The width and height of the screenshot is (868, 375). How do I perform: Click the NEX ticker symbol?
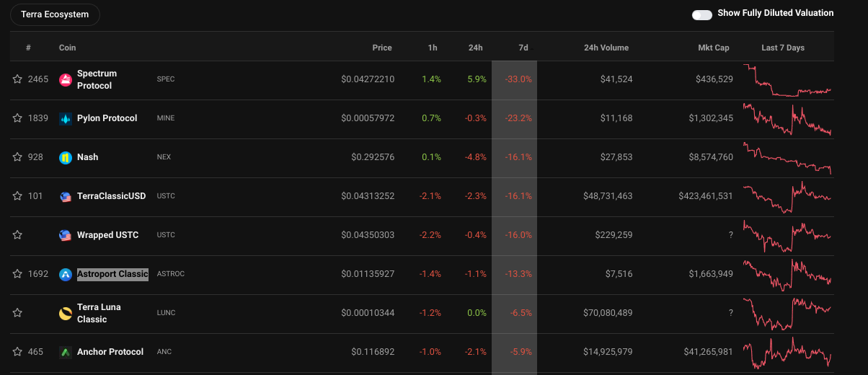coord(164,157)
